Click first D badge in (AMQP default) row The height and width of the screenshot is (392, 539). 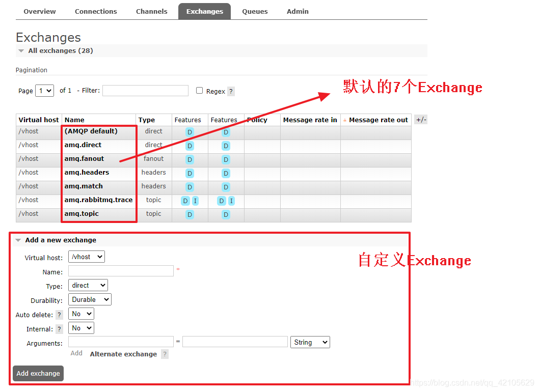click(x=190, y=132)
